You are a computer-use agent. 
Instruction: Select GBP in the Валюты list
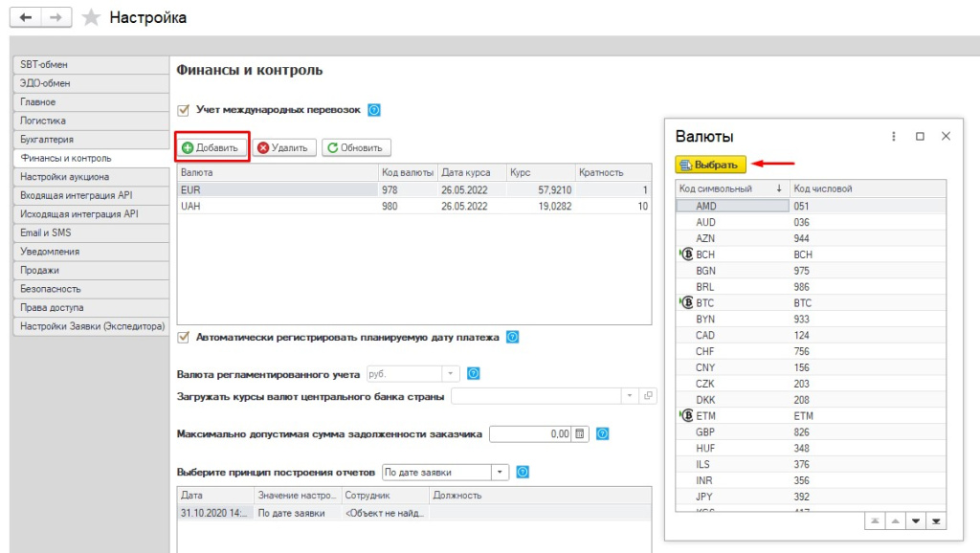pos(811,431)
